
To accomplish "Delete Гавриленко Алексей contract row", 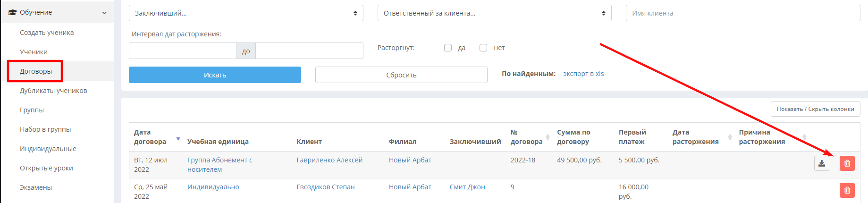I will [x=847, y=163].
